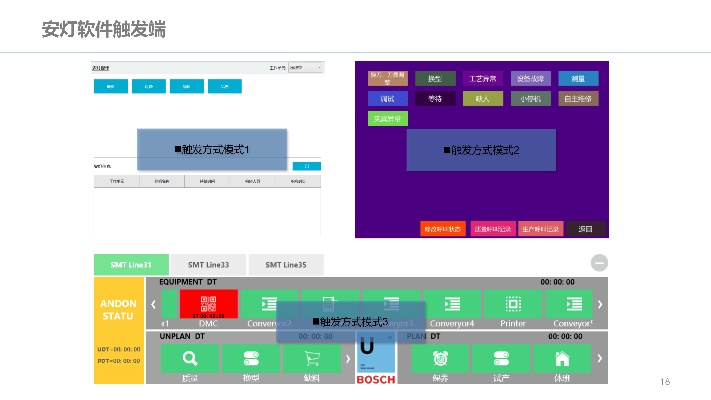Click the dark 返回 button in purple panel
The image size is (711, 400).
pos(586,229)
